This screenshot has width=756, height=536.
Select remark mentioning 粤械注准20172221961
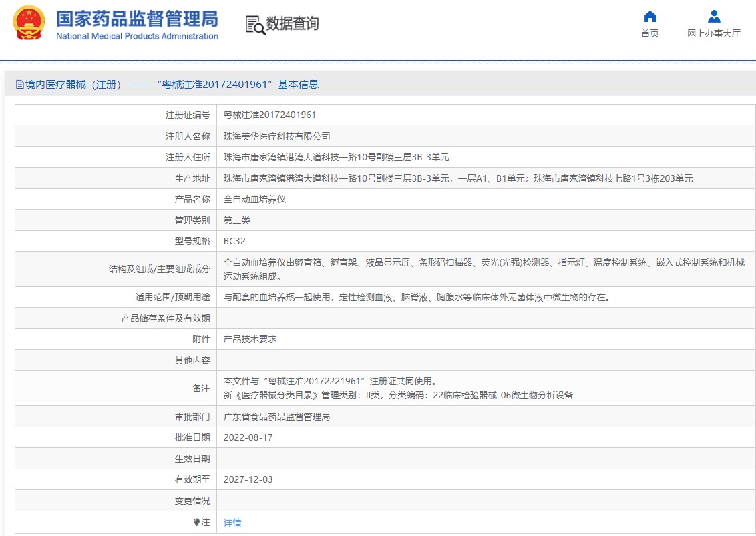coord(330,381)
